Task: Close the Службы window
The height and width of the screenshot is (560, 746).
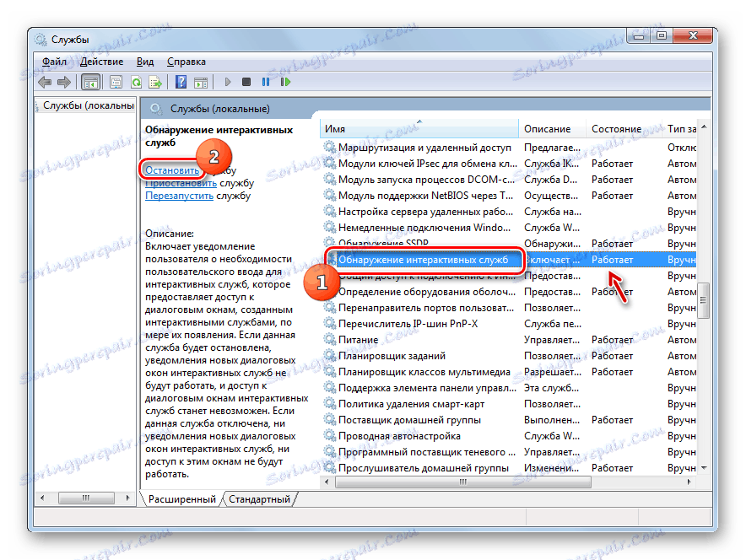Action: point(693,35)
